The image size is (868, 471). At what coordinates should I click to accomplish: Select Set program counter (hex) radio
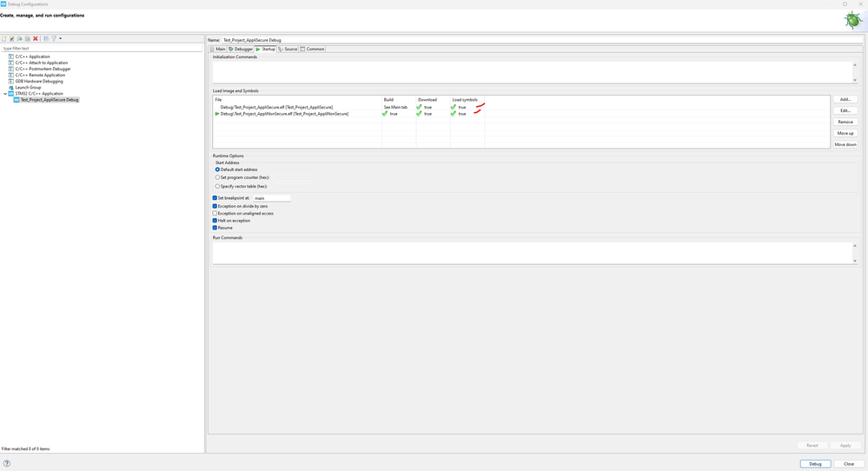point(217,177)
